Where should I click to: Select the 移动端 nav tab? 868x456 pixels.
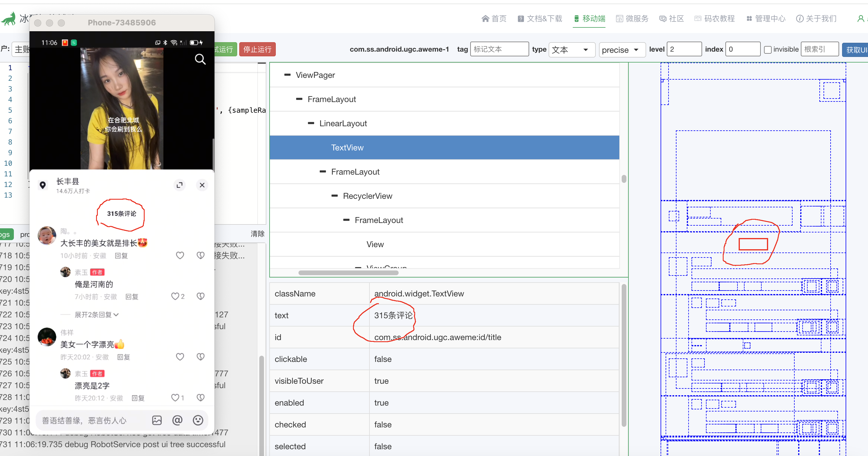pyautogui.click(x=589, y=19)
